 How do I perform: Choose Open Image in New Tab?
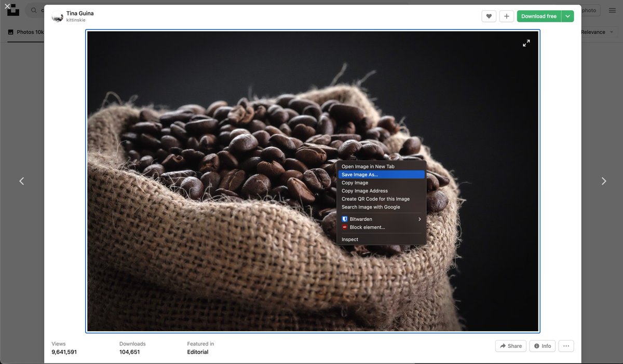pos(382,166)
